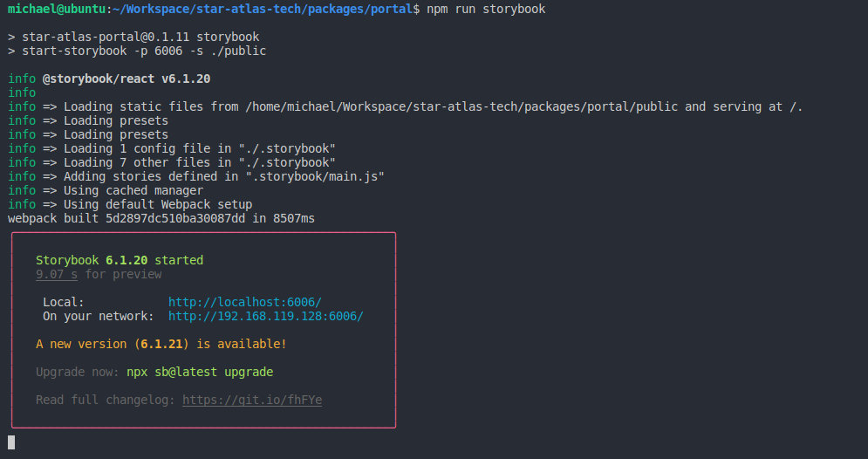Click the terminal cursor block at bottom

pos(11,442)
